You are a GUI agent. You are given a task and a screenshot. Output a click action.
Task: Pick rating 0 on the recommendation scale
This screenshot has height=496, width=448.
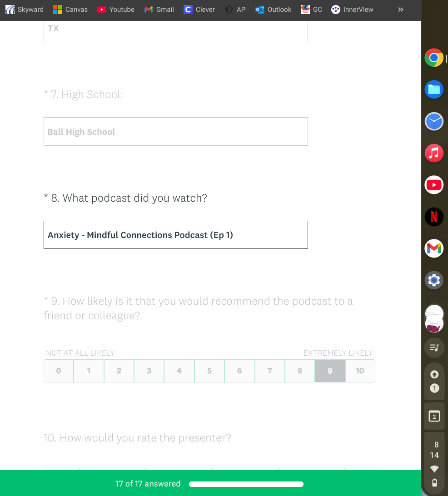pyautogui.click(x=59, y=371)
